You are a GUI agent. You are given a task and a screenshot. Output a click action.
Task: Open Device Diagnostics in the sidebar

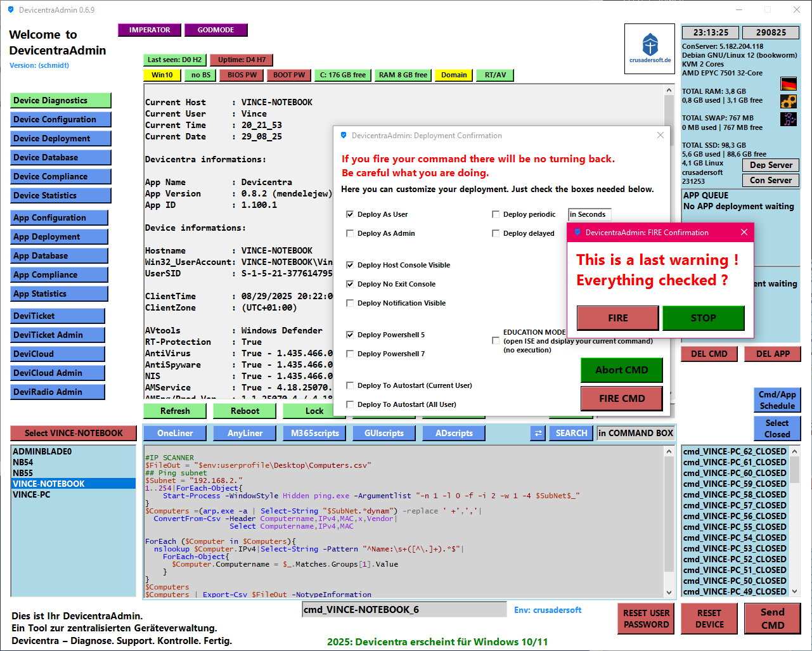[x=61, y=100]
